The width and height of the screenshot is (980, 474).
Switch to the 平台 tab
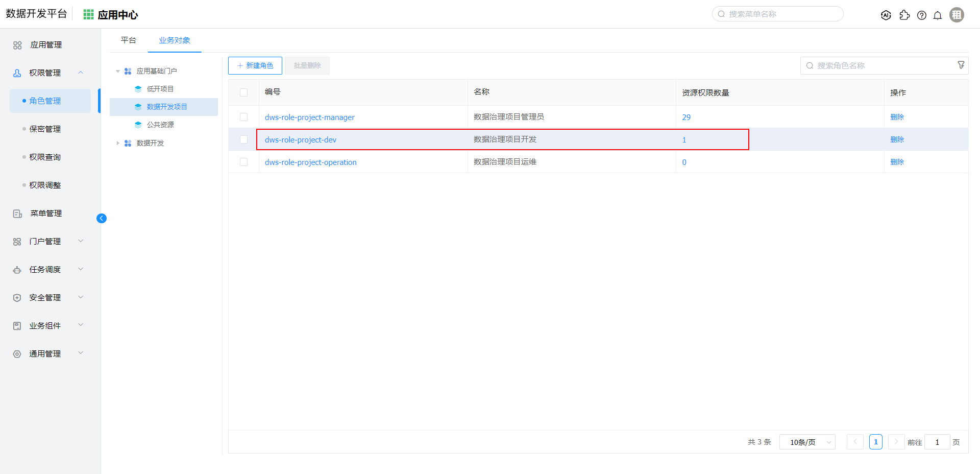tap(129, 40)
